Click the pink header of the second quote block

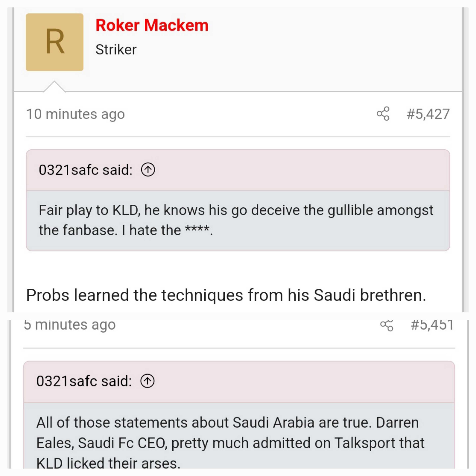click(239, 382)
